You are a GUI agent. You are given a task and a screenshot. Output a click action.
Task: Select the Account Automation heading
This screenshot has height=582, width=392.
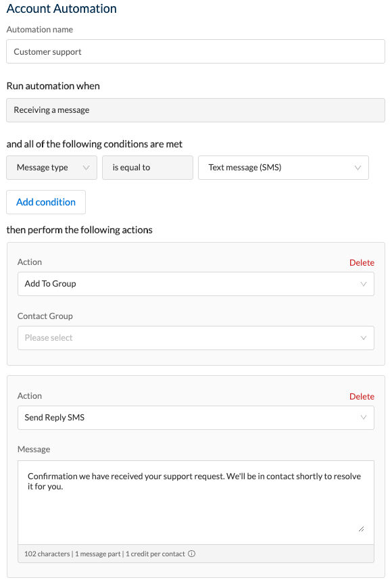tap(61, 9)
